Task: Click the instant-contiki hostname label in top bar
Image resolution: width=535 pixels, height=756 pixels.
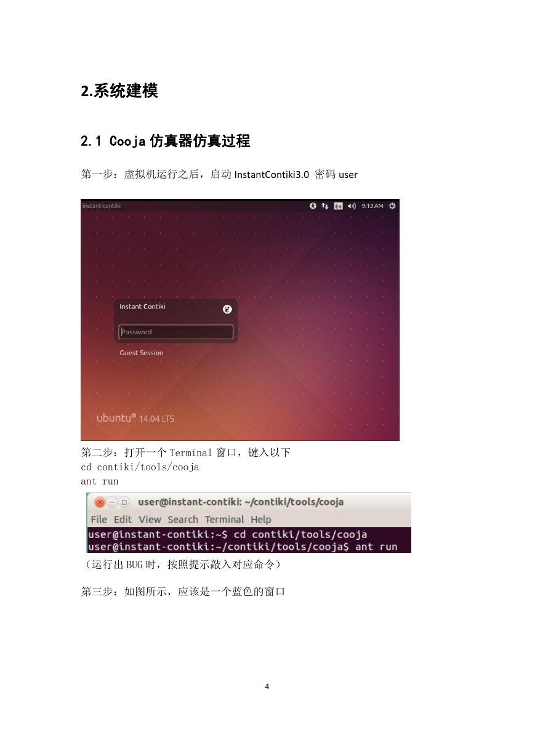Action: pos(102,206)
